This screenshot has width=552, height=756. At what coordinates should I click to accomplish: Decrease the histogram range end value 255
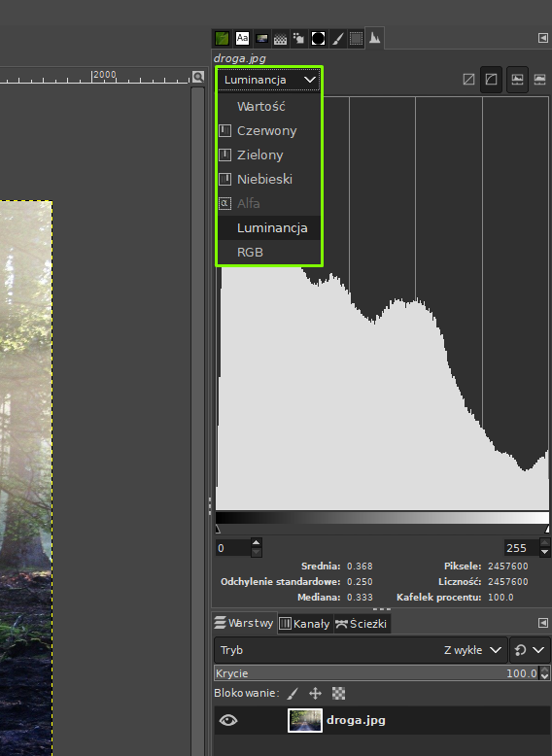(x=545, y=553)
